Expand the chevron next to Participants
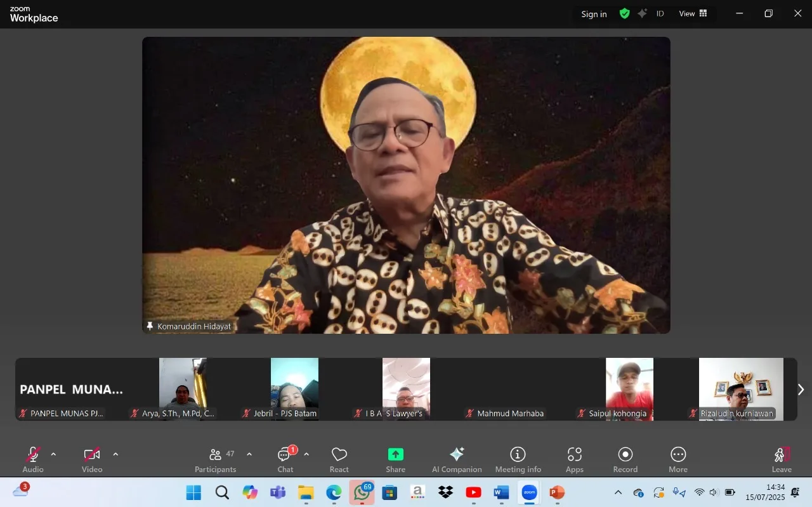 tap(249, 454)
